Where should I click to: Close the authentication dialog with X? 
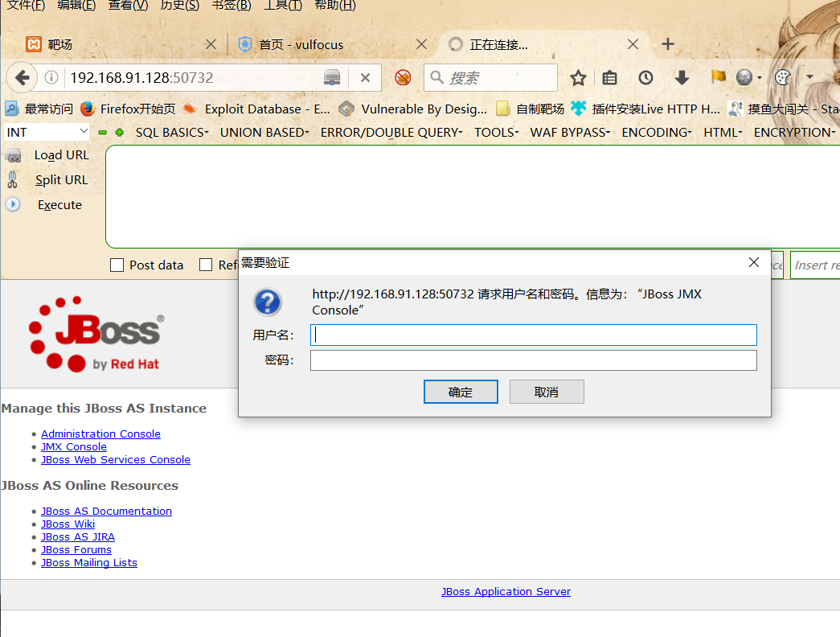click(x=754, y=262)
